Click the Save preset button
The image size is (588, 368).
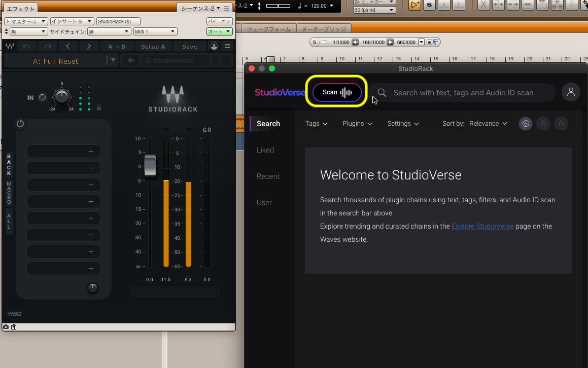(190, 47)
